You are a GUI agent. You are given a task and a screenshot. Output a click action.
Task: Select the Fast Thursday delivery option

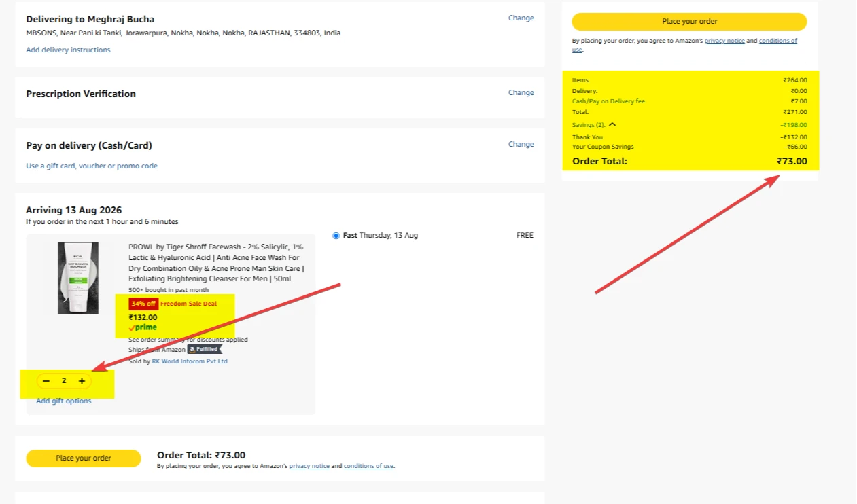[336, 236]
